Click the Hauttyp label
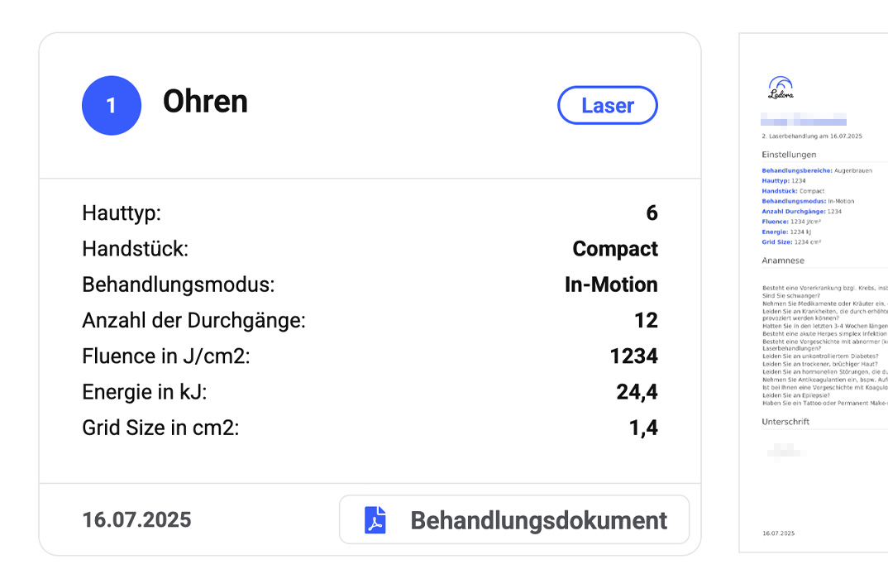Viewport: 888px width, 588px height. 122,213
